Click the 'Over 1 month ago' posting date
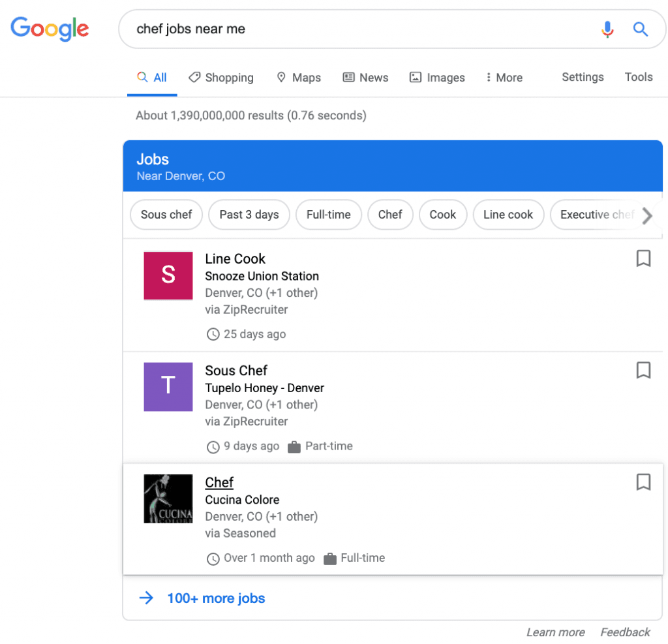The height and width of the screenshot is (644, 668). coord(269,558)
